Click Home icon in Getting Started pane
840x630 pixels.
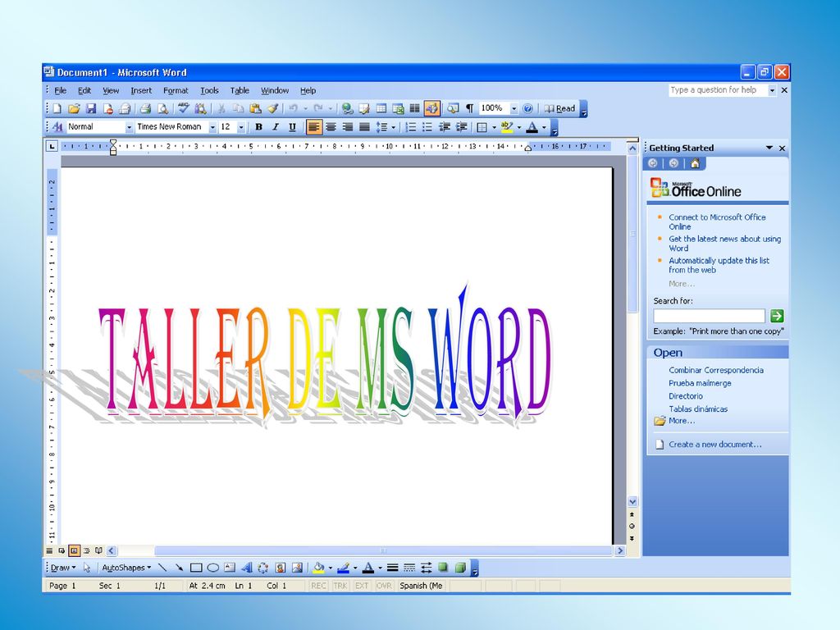[x=695, y=163]
